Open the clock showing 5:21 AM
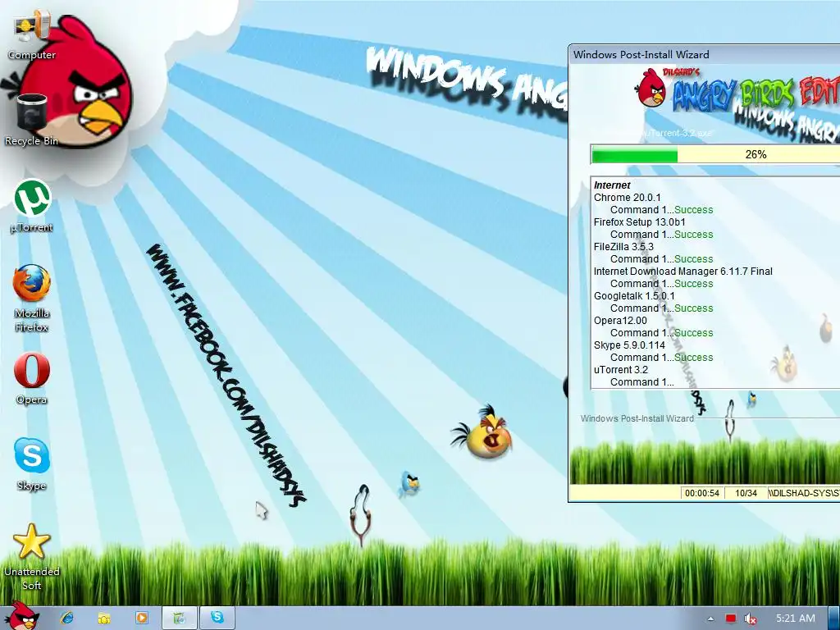 pos(796,619)
